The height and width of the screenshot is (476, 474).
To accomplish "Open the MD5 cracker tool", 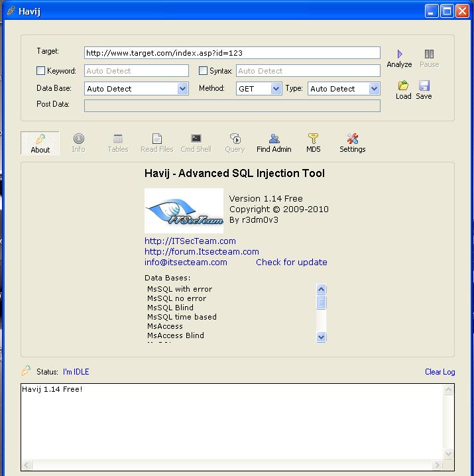I will [x=313, y=143].
